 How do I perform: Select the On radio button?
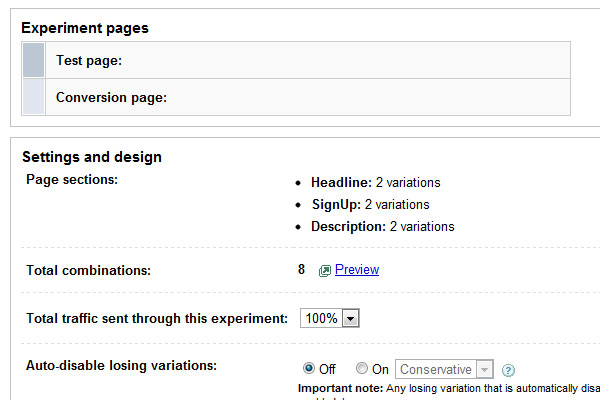click(x=362, y=369)
